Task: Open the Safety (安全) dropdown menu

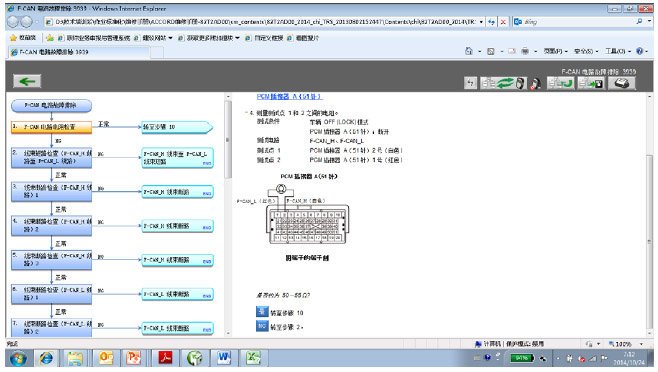Action: pyautogui.click(x=586, y=51)
